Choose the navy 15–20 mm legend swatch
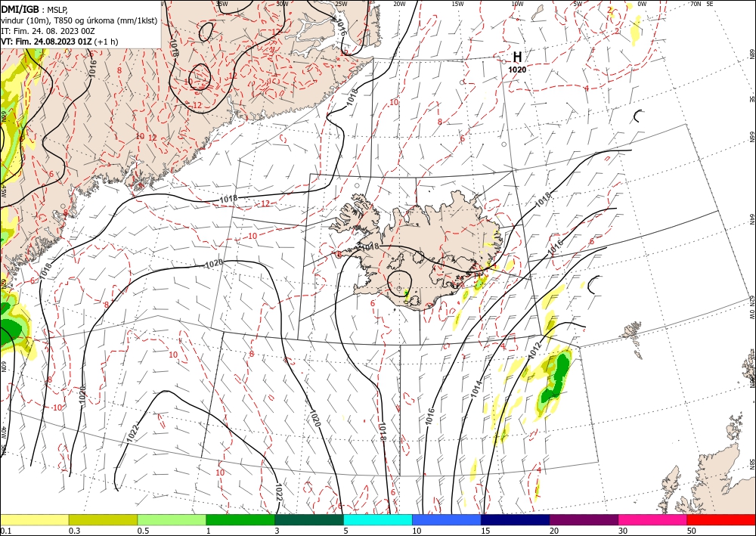Viewport: 756px width, 536px height. click(516, 519)
